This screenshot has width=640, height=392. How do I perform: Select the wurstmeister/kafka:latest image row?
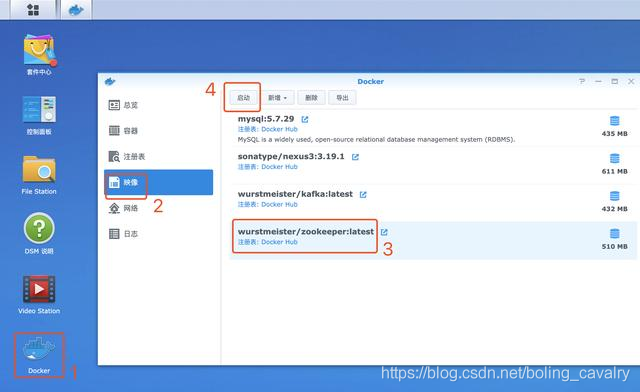click(433, 202)
